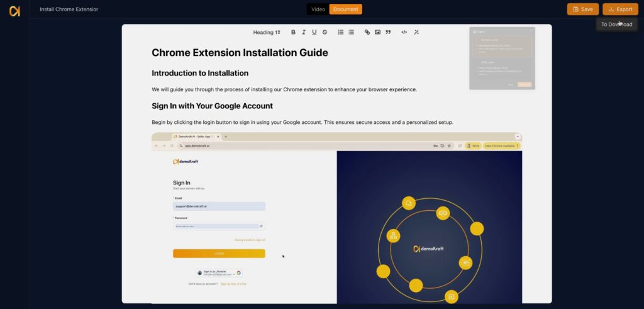This screenshot has height=309, width=644.
Task: Select the Document tab
Action: click(x=345, y=9)
